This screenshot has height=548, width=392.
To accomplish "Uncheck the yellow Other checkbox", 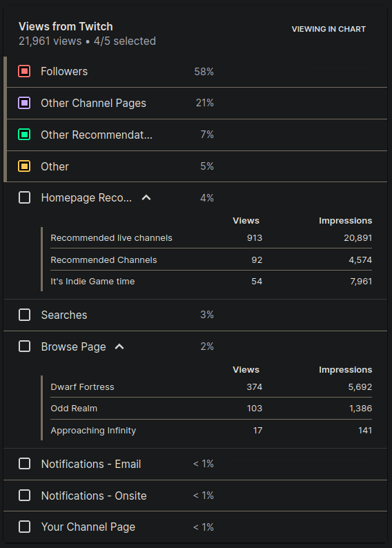I will coord(24,166).
